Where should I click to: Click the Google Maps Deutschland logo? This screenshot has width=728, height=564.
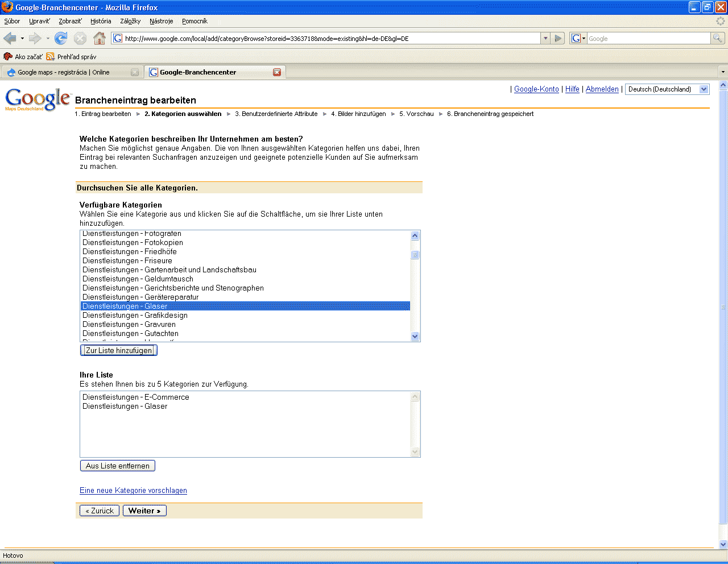pos(38,99)
